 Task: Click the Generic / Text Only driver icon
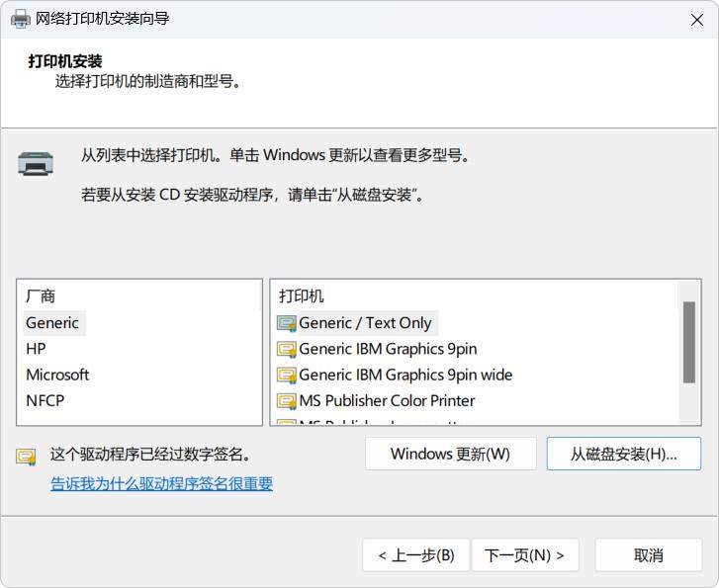(287, 323)
